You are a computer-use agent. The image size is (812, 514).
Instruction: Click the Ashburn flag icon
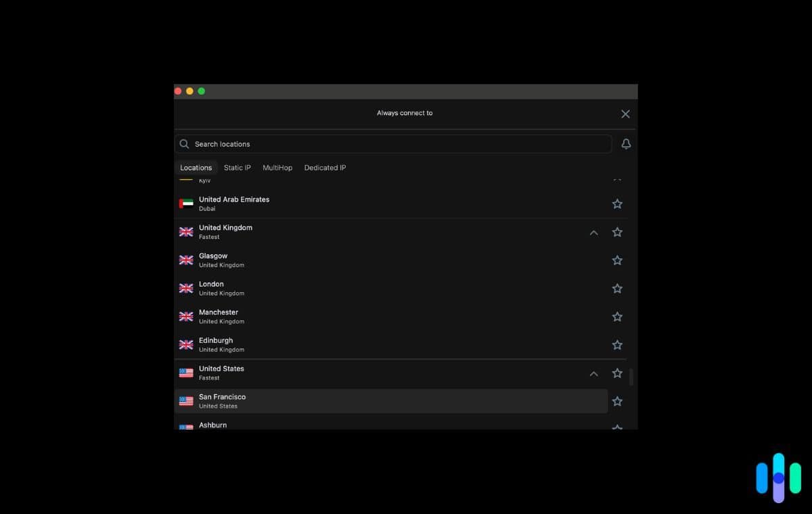[x=186, y=427]
